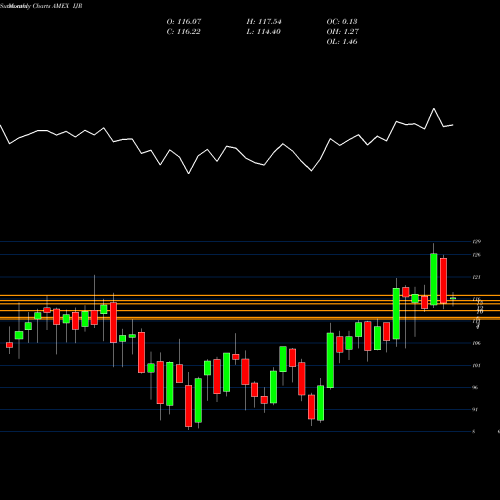Click the 96 price axis label
The height and width of the screenshot is (500, 500).
(x=475, y=387)
